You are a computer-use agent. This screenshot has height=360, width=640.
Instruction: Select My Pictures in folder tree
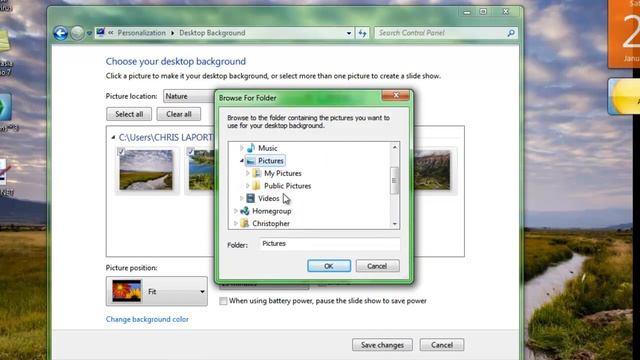[x=282, y=173]
